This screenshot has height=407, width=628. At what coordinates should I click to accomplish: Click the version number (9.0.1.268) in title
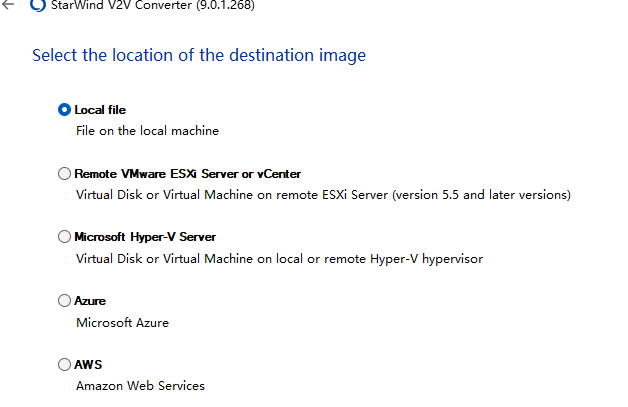(224, 5)
